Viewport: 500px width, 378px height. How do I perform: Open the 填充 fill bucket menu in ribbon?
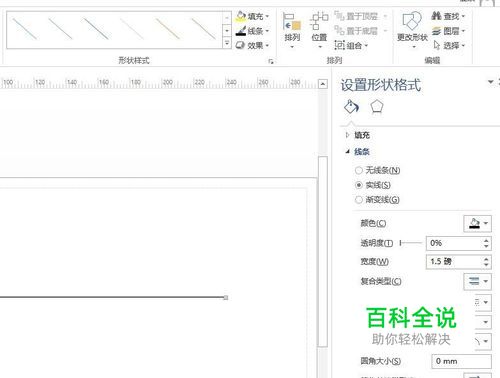252,16
